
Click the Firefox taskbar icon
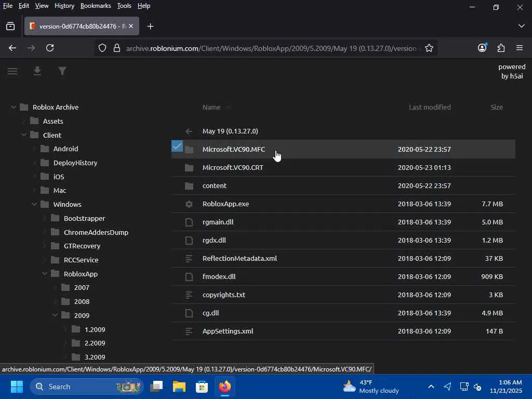tap(224, 387)
